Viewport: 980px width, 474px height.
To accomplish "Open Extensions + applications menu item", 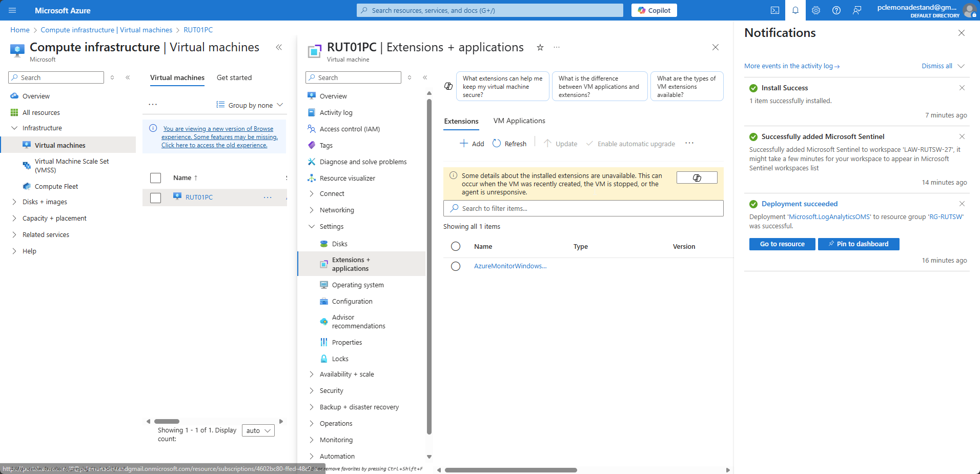I will click(361, 264).
